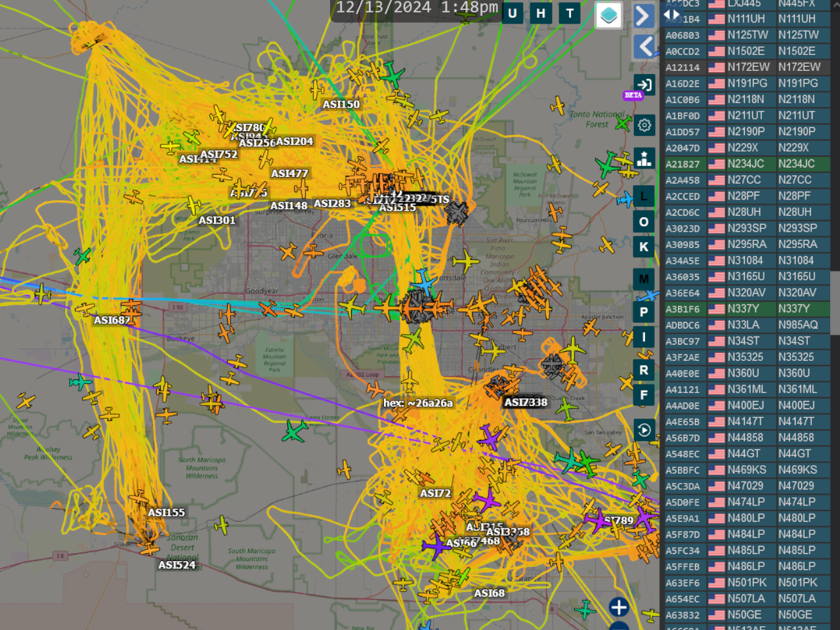Click hex code A1C0B6 in the table
This screenshot has width=840, height=630.
682,100
